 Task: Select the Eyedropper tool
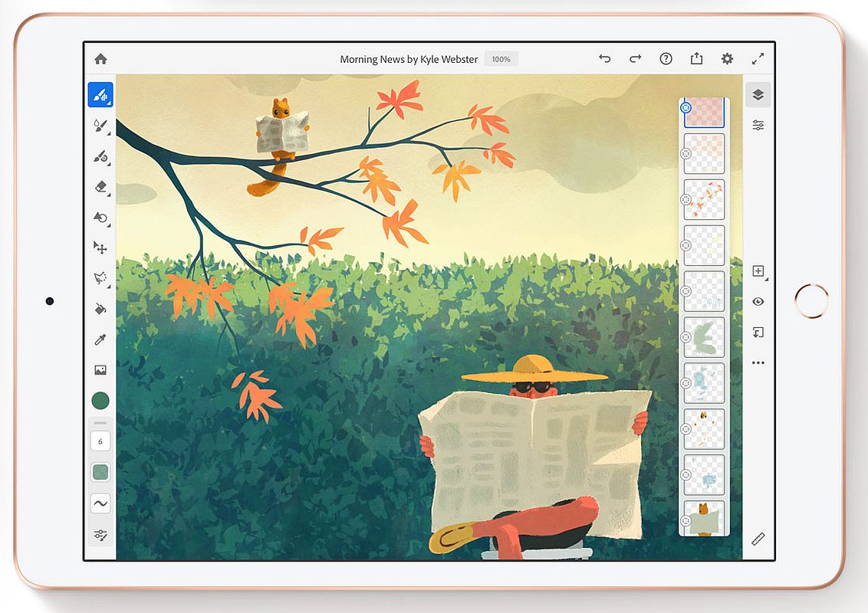point(100,339)
